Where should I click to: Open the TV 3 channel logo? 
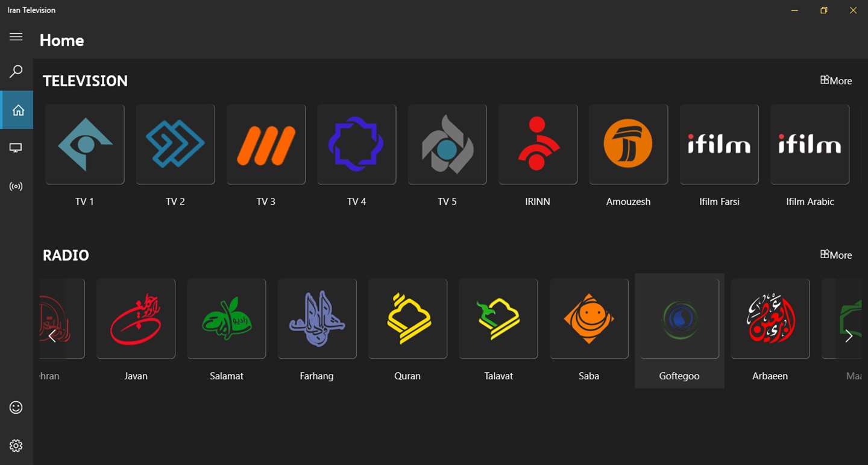(x=266, y=144)
